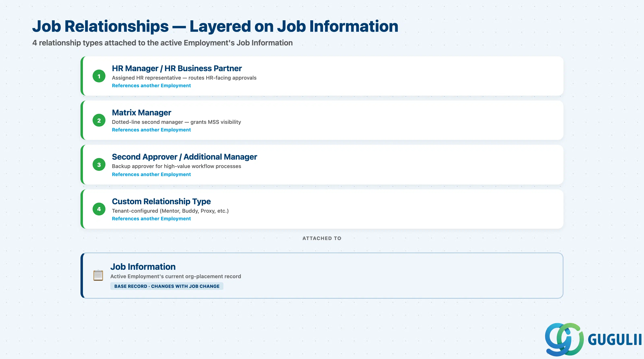Click the Gugulii logo
Viewport: 644px width, 359px height.
click(x=593, y=339)
